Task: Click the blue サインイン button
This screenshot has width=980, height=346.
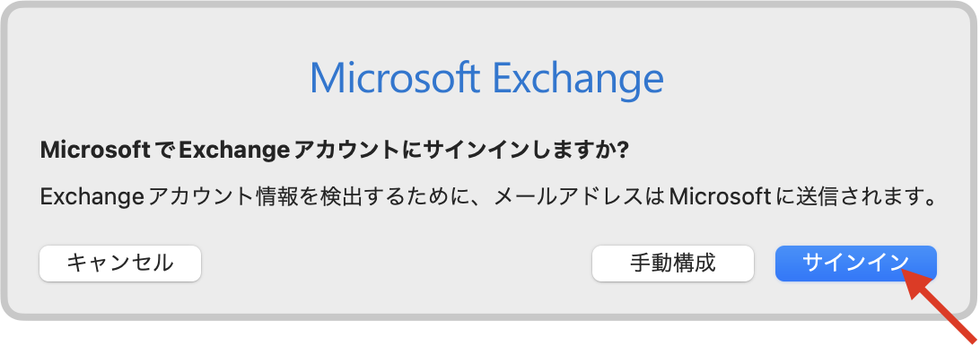Action: click(x=855, y=264)
